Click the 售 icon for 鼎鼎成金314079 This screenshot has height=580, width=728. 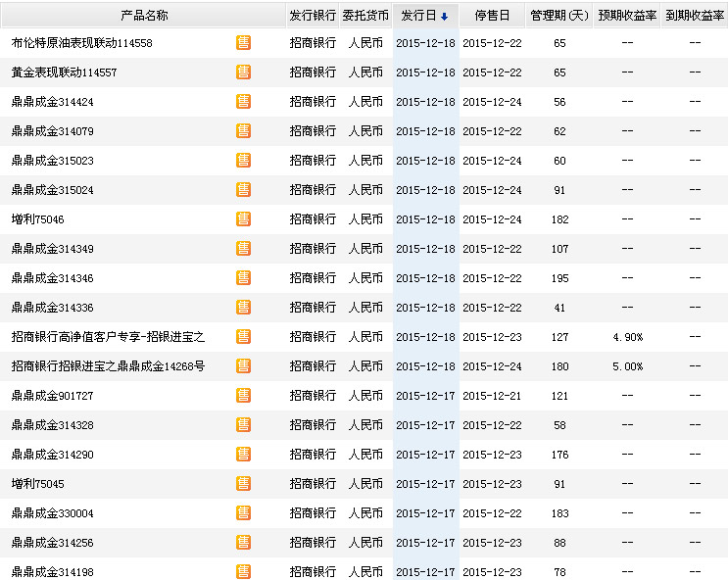pos(243,131)
